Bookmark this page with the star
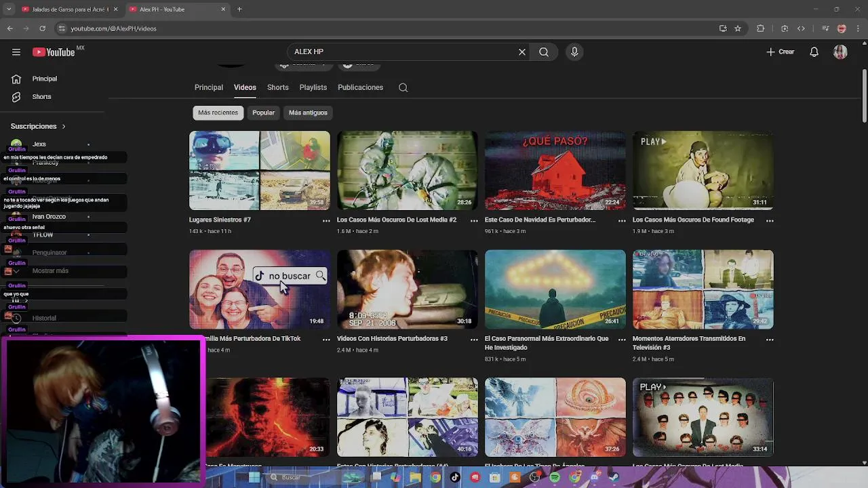Viewport: 868px width, 488px height. click(738, 28)
